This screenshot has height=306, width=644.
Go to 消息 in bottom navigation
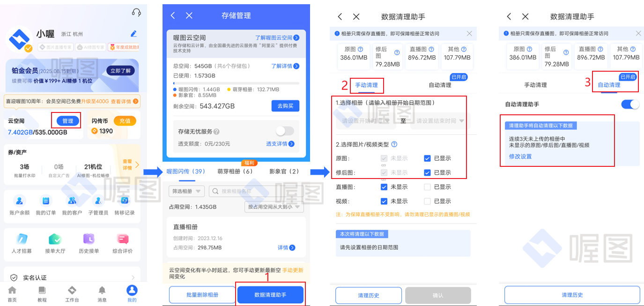click(102, 293)
